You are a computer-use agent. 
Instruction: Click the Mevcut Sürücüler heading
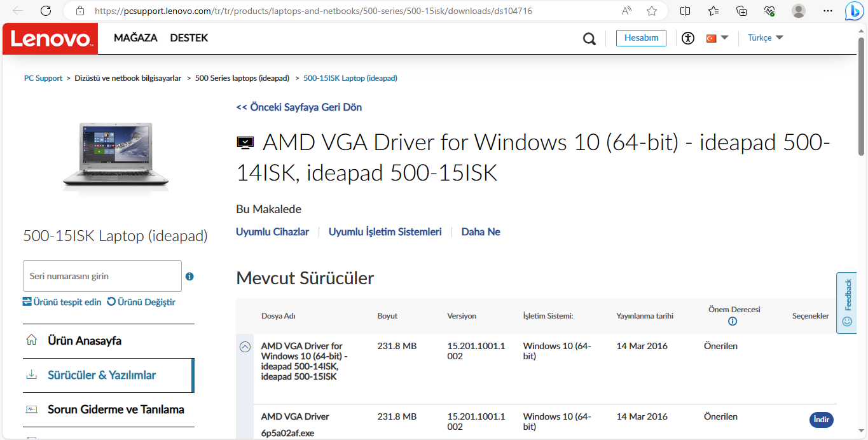pyautogui.click(x=305, y=278)
